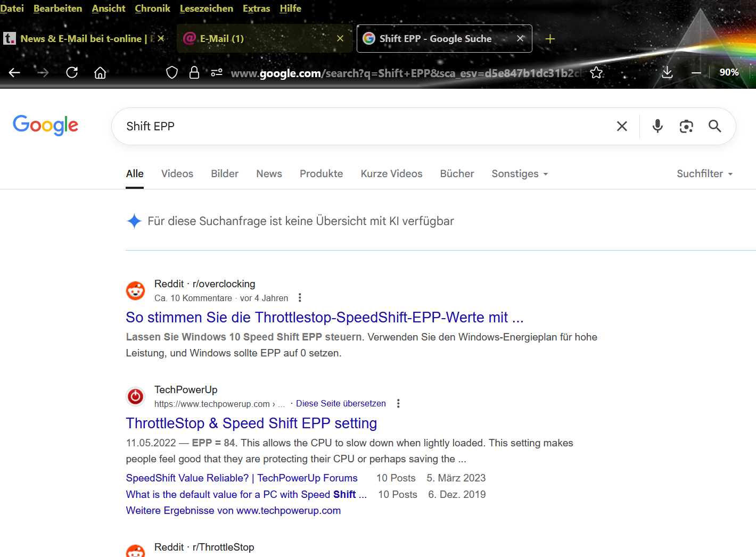This screenshot has height=557, width=756.
Task: Open a new tab with plus icon
Action: coord(550,39)
